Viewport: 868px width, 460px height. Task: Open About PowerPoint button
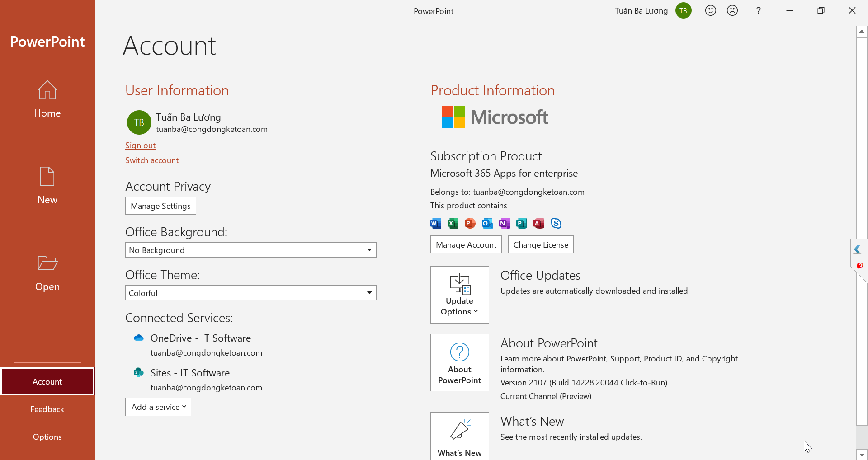[x=460, y=362]
